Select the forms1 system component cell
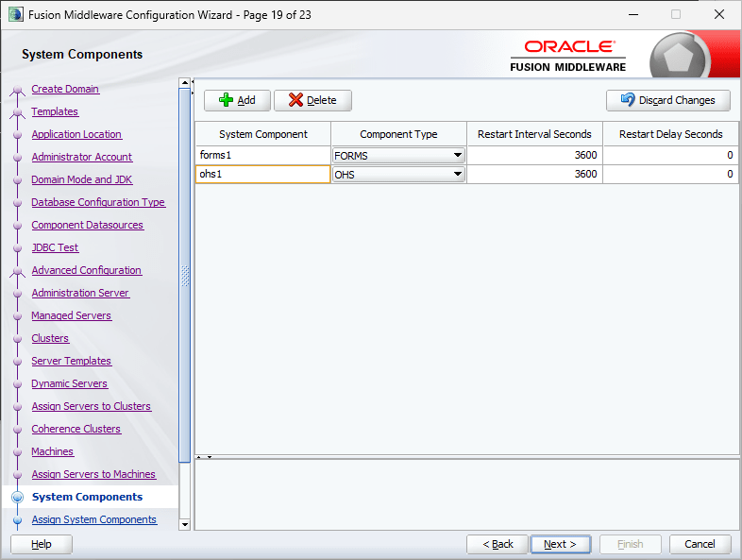742x560 pixels. [263, 155]
